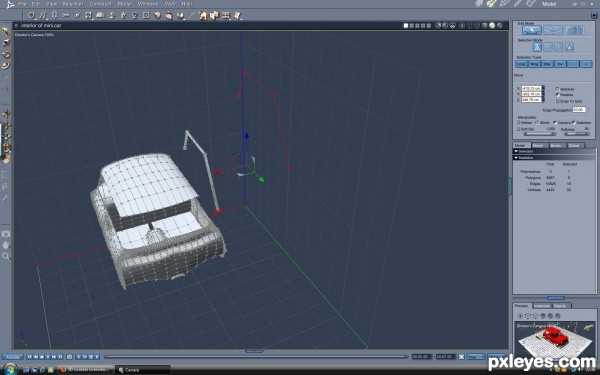Screen dimensions: 600x375
Task: Open the Assemble room hand icon
Action: (x=479, y=4)
